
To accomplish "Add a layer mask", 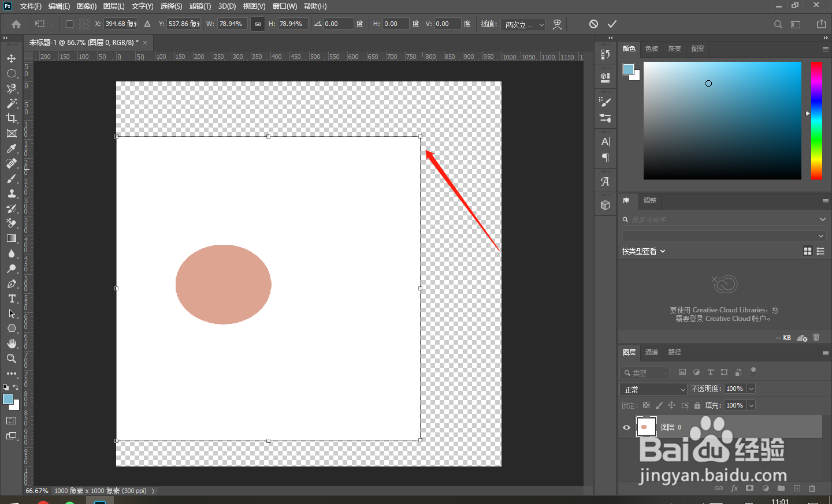I will tap(749, 488).
